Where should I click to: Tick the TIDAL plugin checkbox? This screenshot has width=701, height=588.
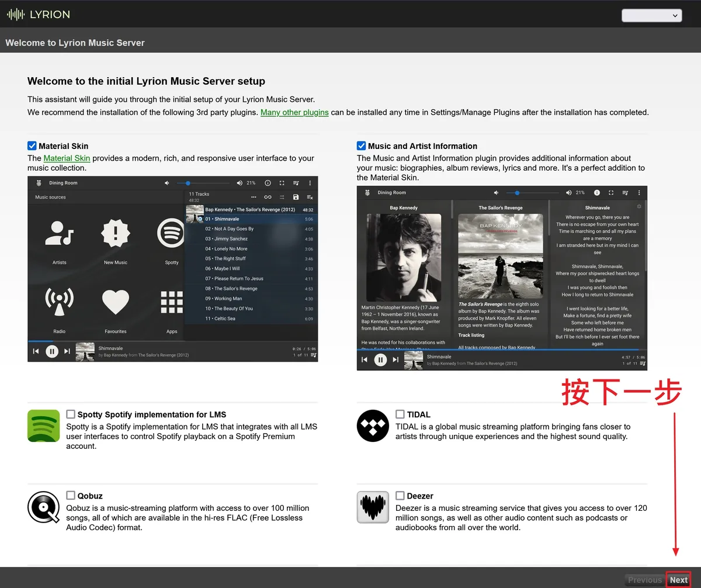[x=400, y=414]
